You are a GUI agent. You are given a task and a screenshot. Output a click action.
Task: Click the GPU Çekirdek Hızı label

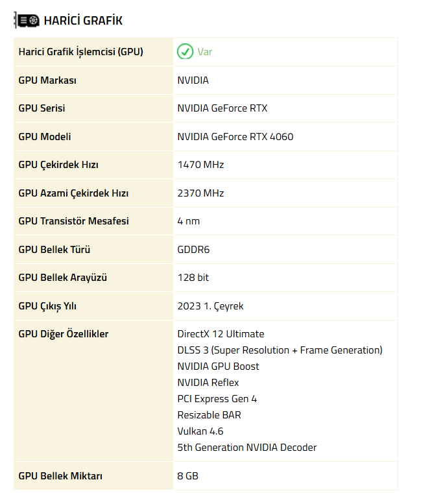58,165
